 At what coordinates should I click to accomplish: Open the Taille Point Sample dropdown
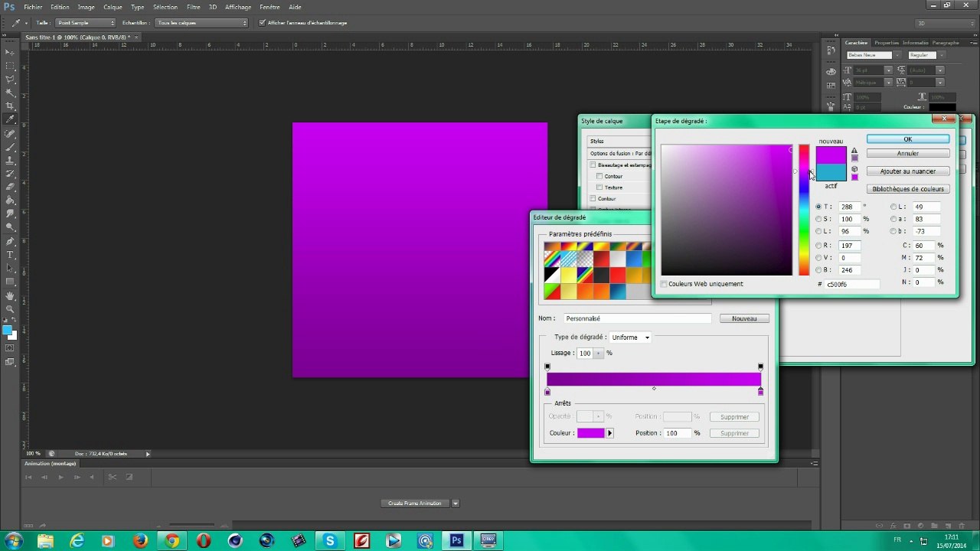[x=86, y=23]
